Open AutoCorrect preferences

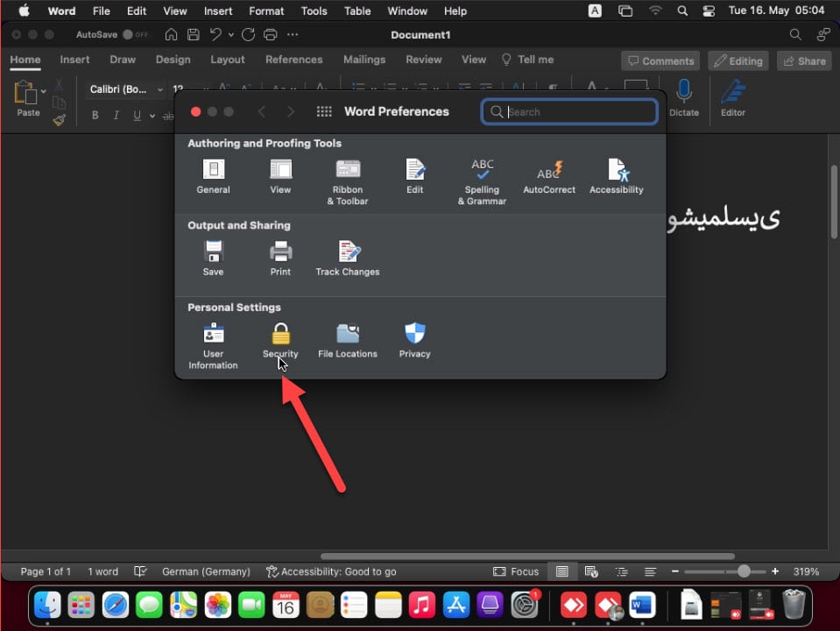coord(549,176)
